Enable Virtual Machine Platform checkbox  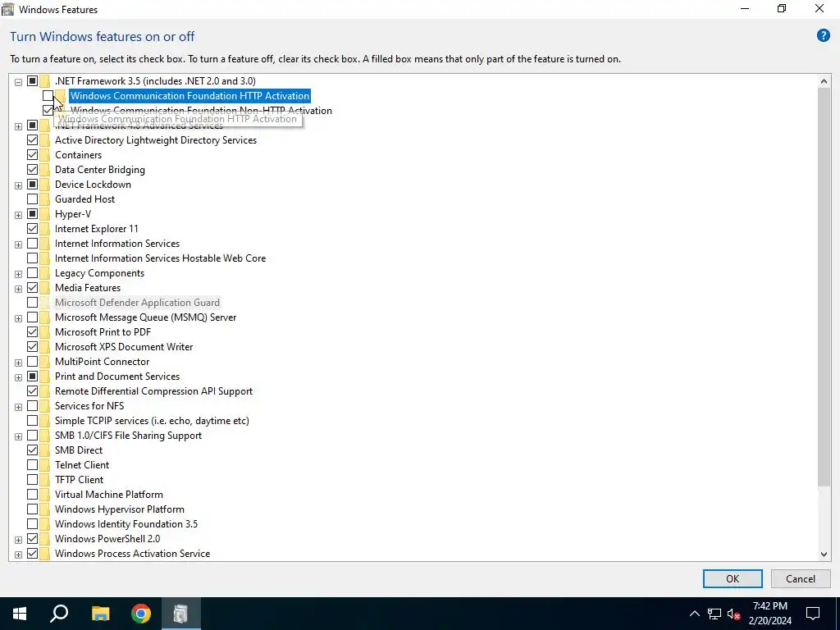(32, 495)
